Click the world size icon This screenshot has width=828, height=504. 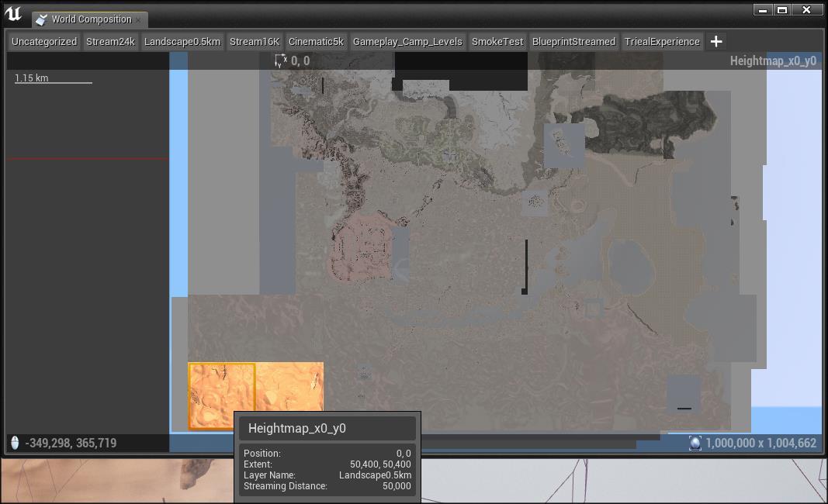click(695, 444)
